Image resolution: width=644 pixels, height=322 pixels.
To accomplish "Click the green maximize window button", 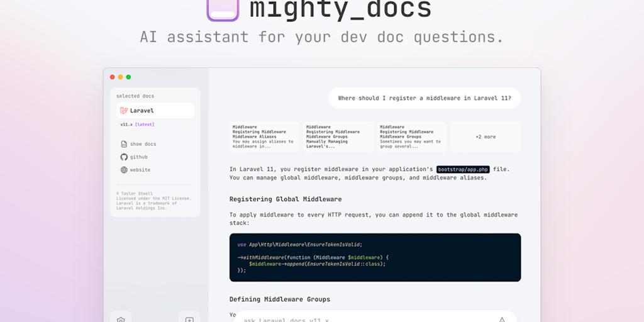I will click(x=128, y=77).
